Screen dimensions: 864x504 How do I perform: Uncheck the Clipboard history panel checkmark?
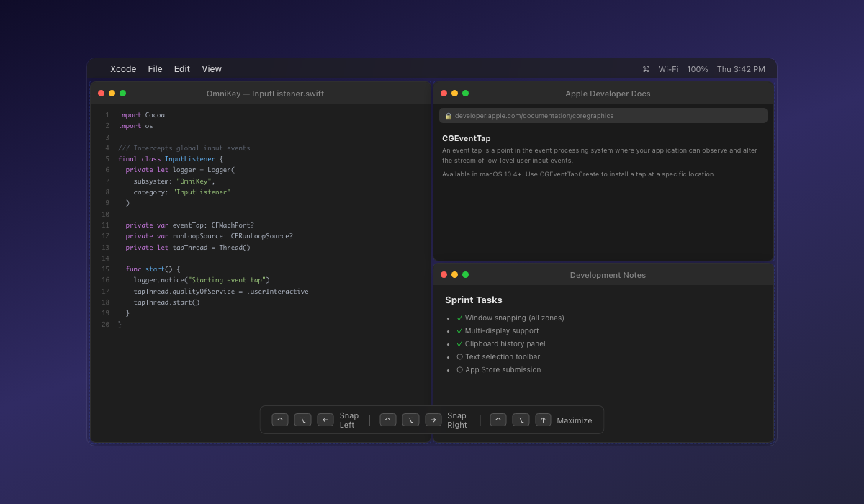click(459, 343)
